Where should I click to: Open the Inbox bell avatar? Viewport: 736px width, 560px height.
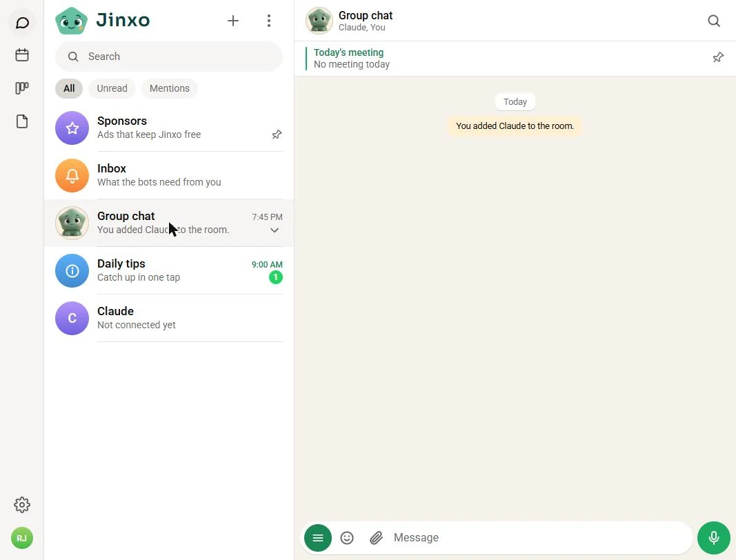[x=72, y=176]
